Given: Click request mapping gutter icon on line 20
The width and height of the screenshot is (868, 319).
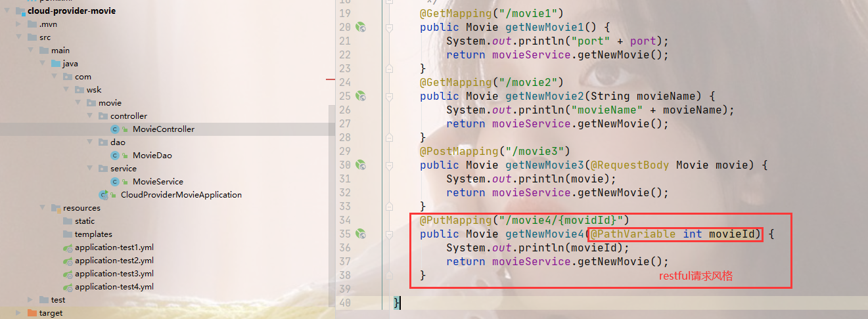Looking at the screenshot, I should pyautogui.click(x=360, y=27).
